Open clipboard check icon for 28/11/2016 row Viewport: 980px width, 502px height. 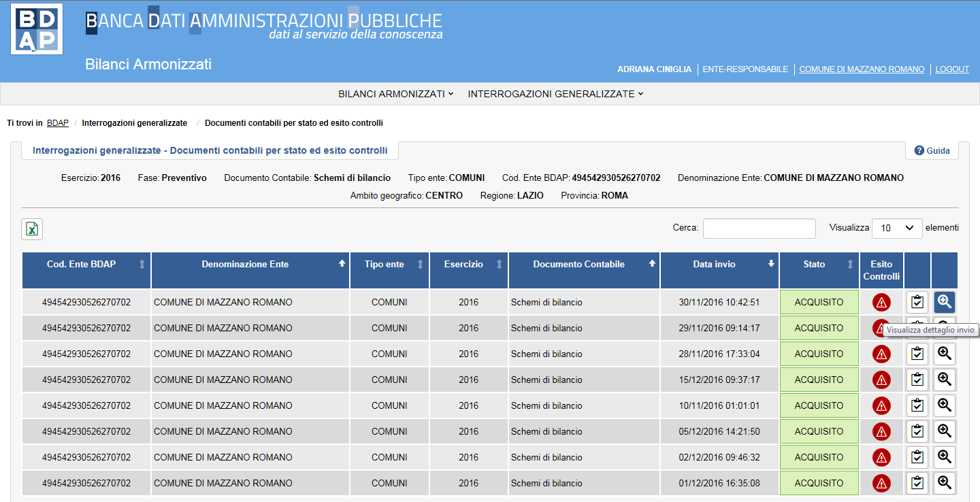(917, 354)
